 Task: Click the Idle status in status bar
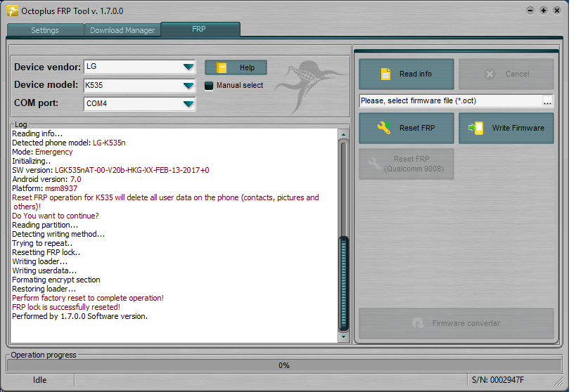coord(39,380)
